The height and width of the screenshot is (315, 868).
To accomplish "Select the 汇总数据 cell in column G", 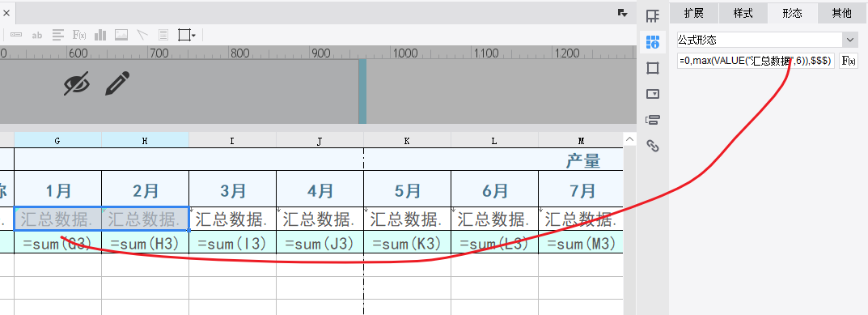I will [57, 219].
